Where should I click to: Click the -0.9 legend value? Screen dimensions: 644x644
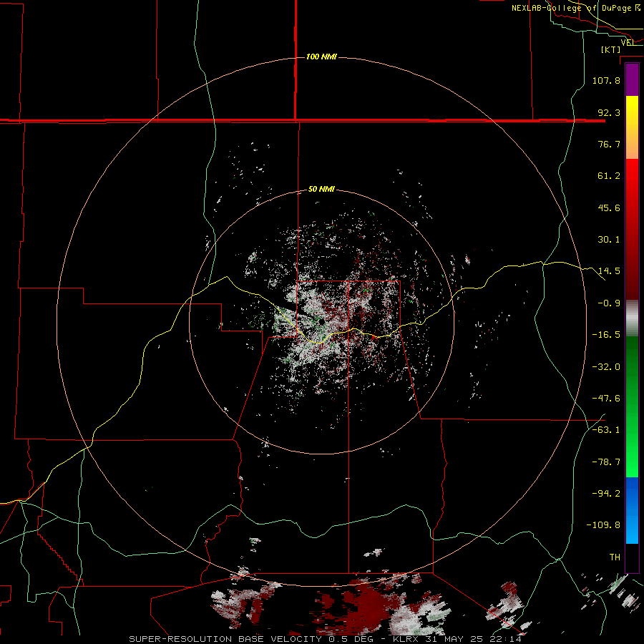click(609, 303)
